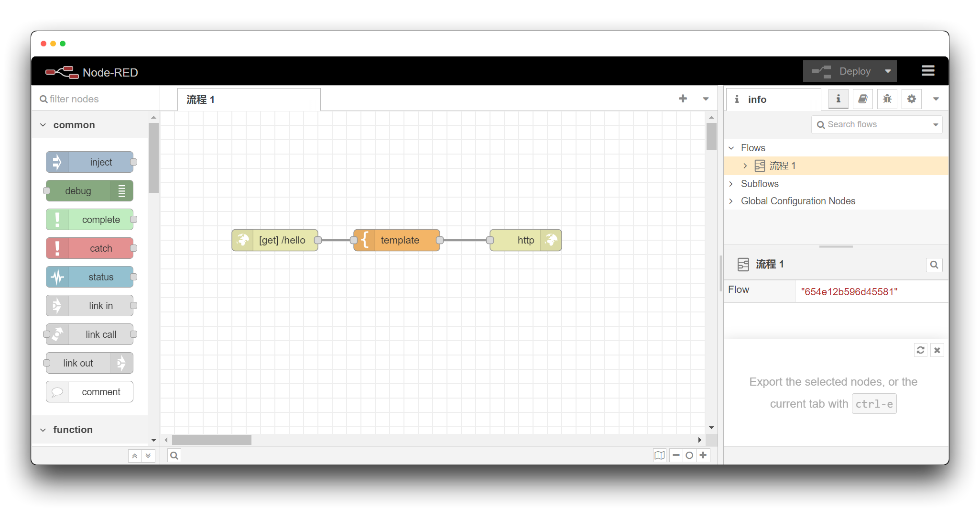Screen dimensions: 980x511
Task: Close the tips box
Action: click(937, 350)
